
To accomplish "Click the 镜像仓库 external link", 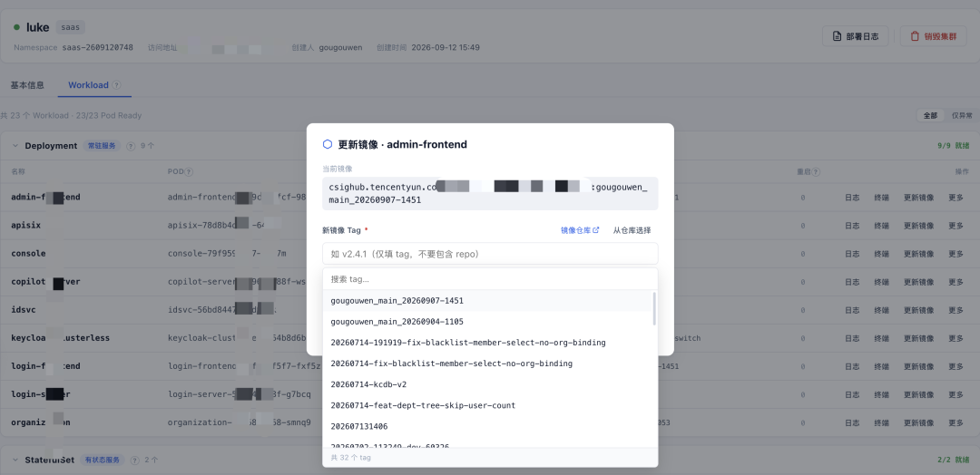I will point(580,230).
